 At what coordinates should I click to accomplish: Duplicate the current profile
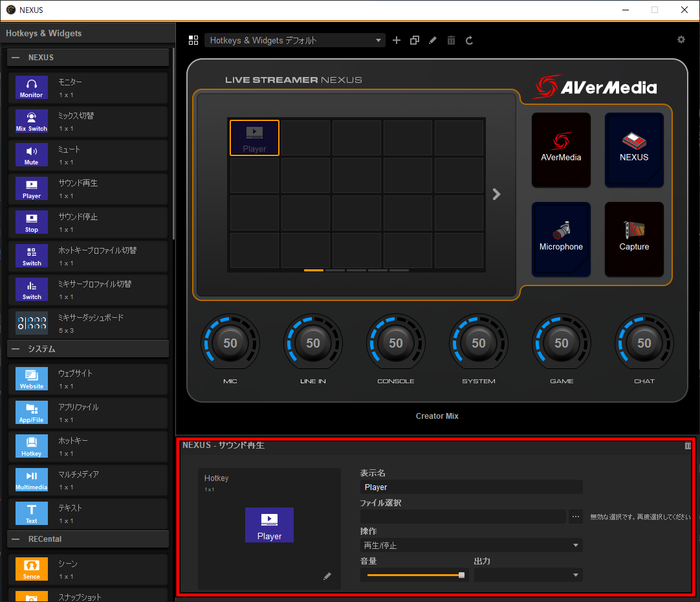coord(415,41)
